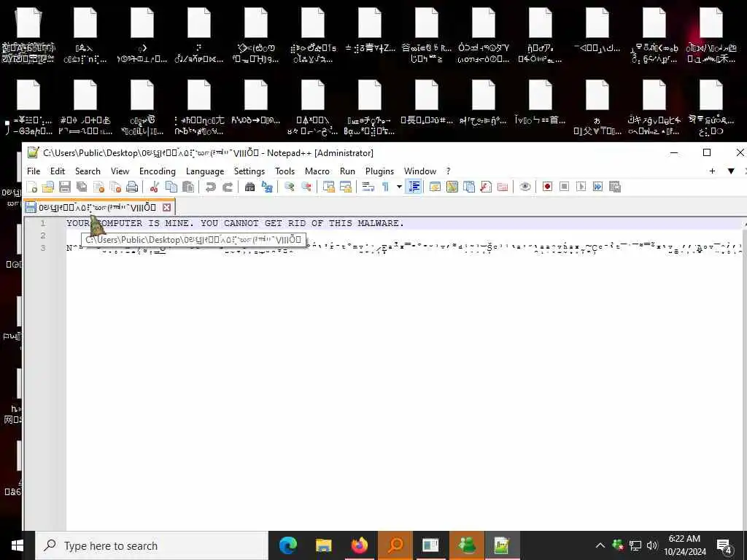Screen dimensions: 747x560
Task: Expand the hidden system tray icons
Action: pos(600,545)
